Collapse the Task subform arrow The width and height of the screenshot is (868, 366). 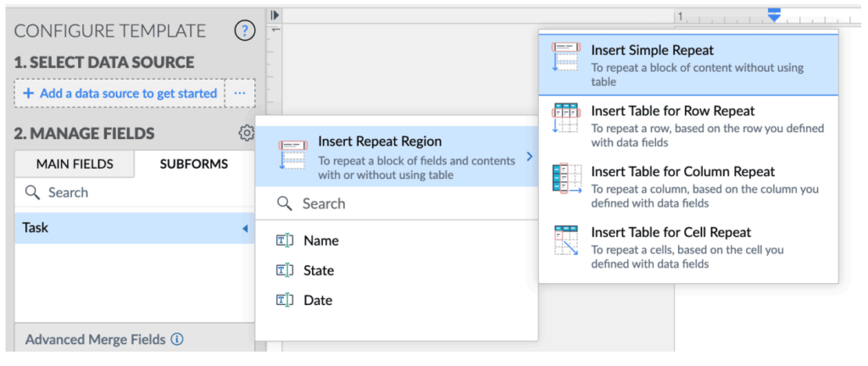click(x=245, y=228)
